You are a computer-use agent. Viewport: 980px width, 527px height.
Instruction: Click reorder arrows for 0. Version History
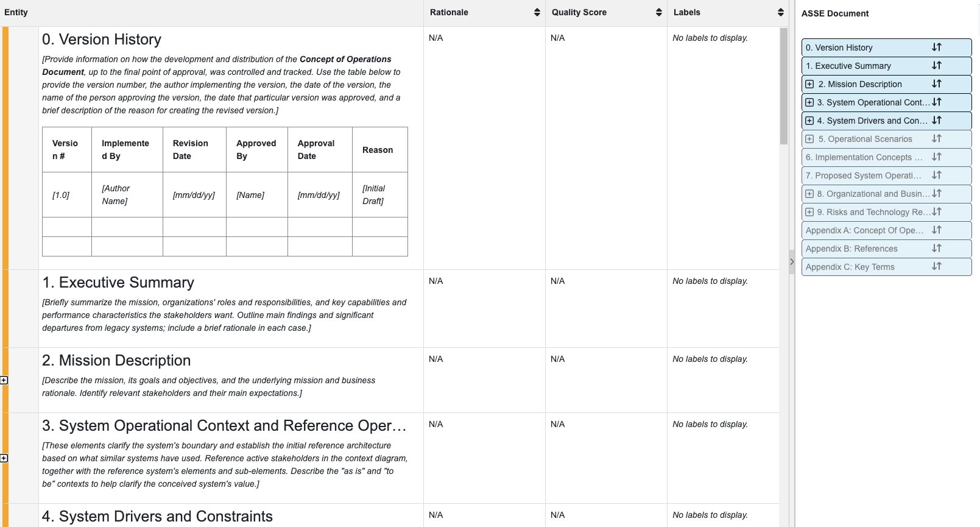point(936,48)
